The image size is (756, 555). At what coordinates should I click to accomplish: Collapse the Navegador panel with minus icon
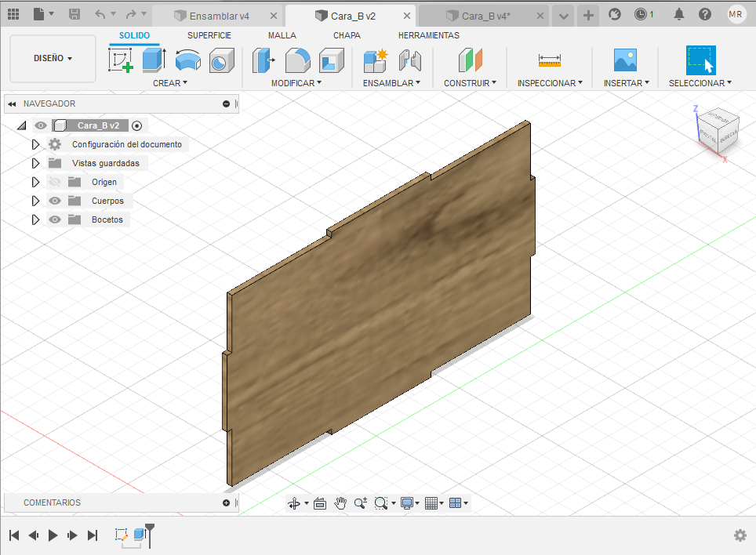point(226,104)
